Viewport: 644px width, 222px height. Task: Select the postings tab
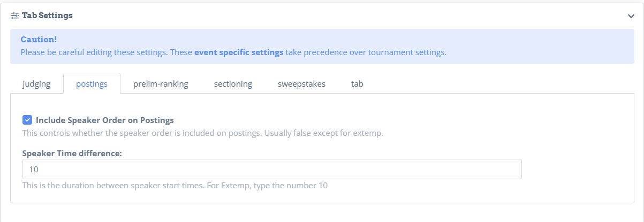tap(92, 84)
